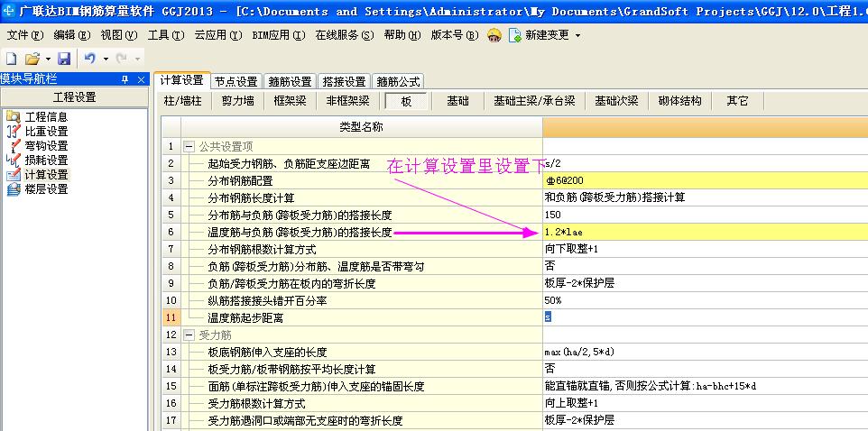Select the 其它 component button
The image size is (868, 431).
pos(738,101)
